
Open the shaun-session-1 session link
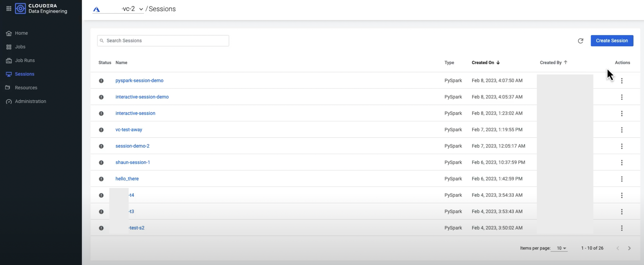click(x=133, y=162)
